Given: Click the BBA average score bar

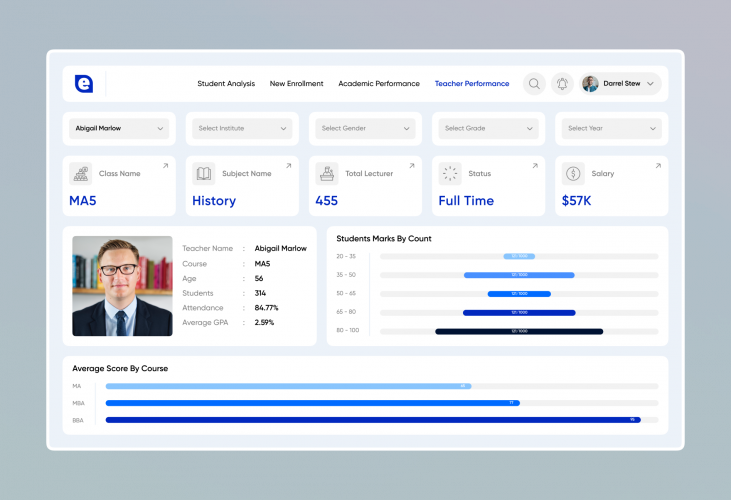Looking at the screenshot, I should pos(373,420).
